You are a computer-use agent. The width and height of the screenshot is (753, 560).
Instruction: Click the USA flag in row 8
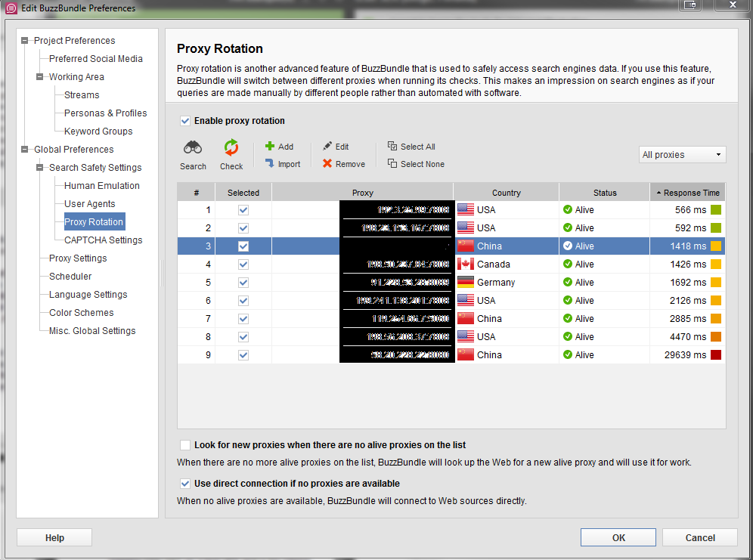[466, 336]
